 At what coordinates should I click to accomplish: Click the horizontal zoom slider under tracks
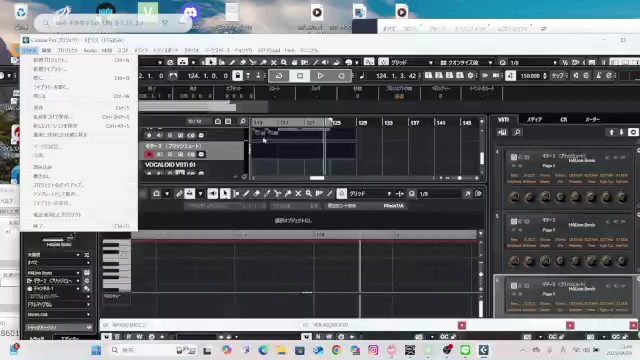pos(460,178)
